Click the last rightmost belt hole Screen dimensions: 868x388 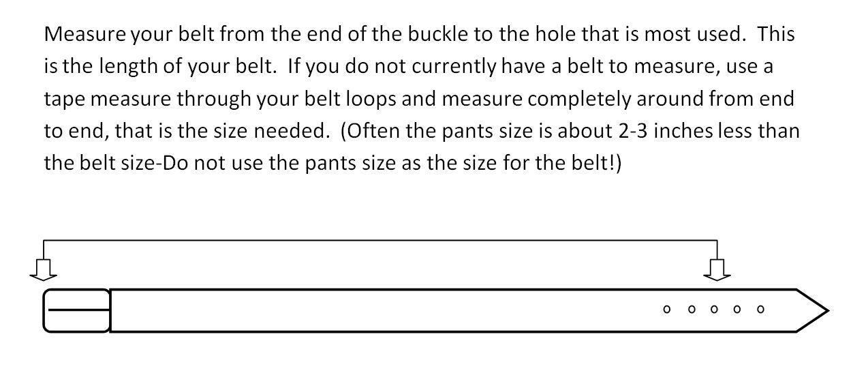coord(760,310)
